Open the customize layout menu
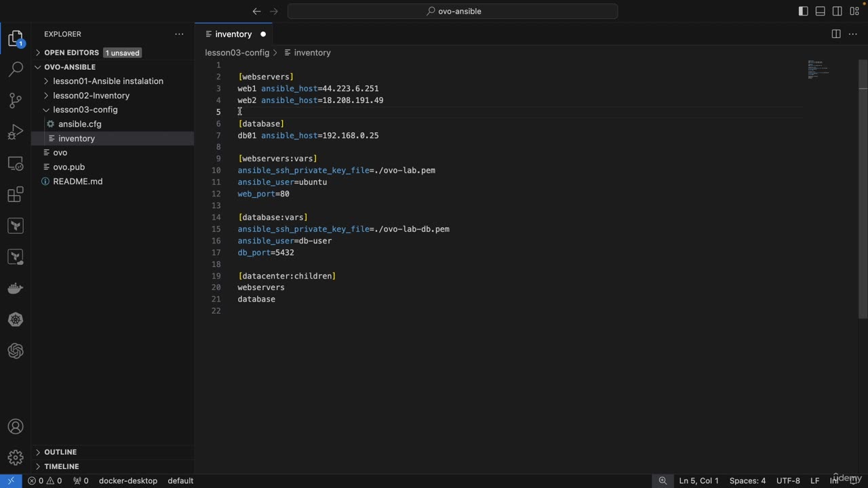Viewport: 868px width, 488px height. (x=854, y=11)
